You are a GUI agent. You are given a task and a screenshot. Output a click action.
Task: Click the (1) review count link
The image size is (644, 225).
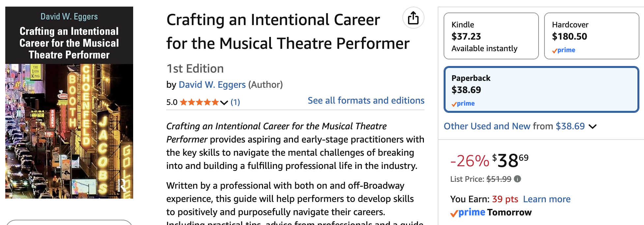(x=235, y=102)
